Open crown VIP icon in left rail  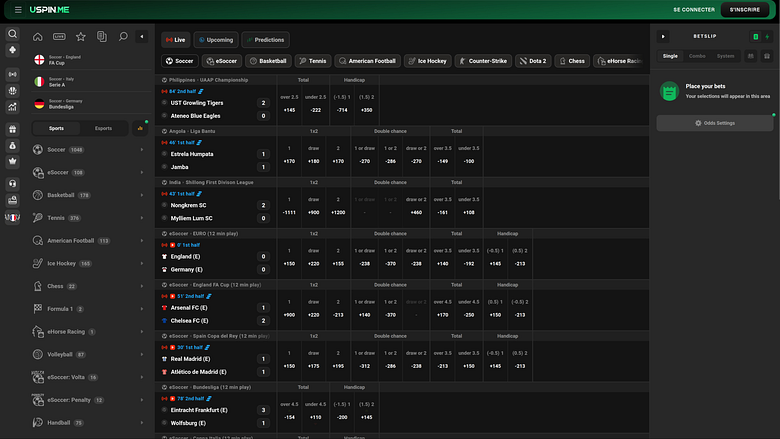pyautogui.click(x=12, y=161)
